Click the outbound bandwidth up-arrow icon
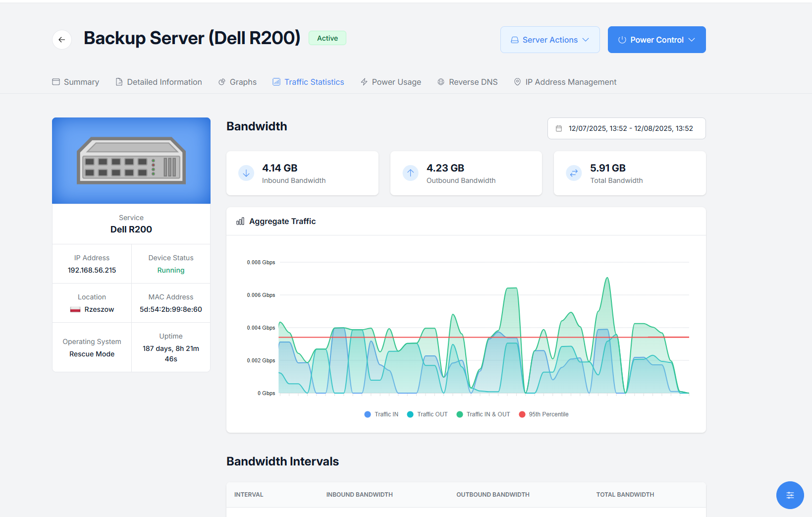812x517 pixels. [x=410, y=173]
